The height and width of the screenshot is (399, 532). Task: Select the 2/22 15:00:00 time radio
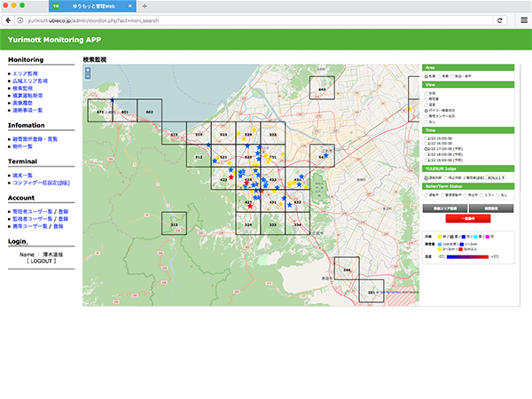pos(426,138)
